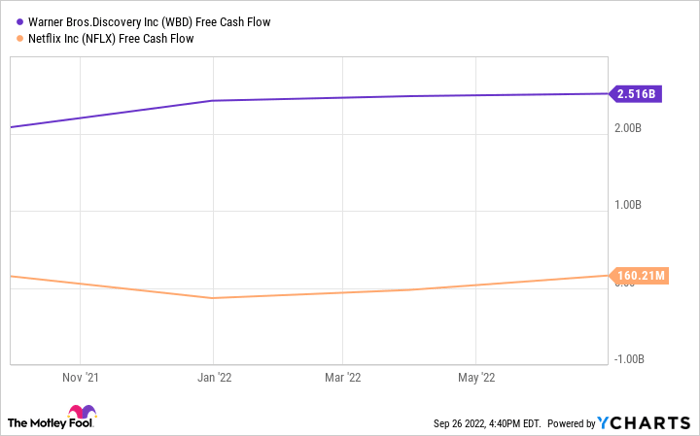Click the Mar '22 x-axis label

click(343, 378)
